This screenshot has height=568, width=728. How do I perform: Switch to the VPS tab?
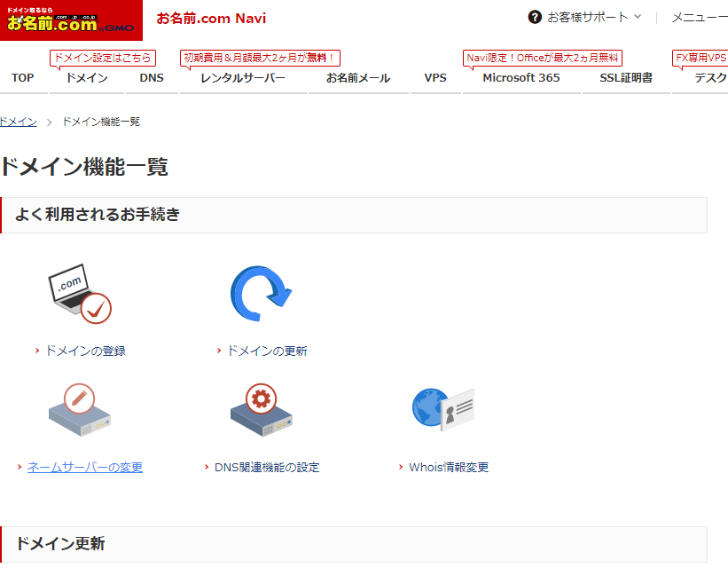435,77
